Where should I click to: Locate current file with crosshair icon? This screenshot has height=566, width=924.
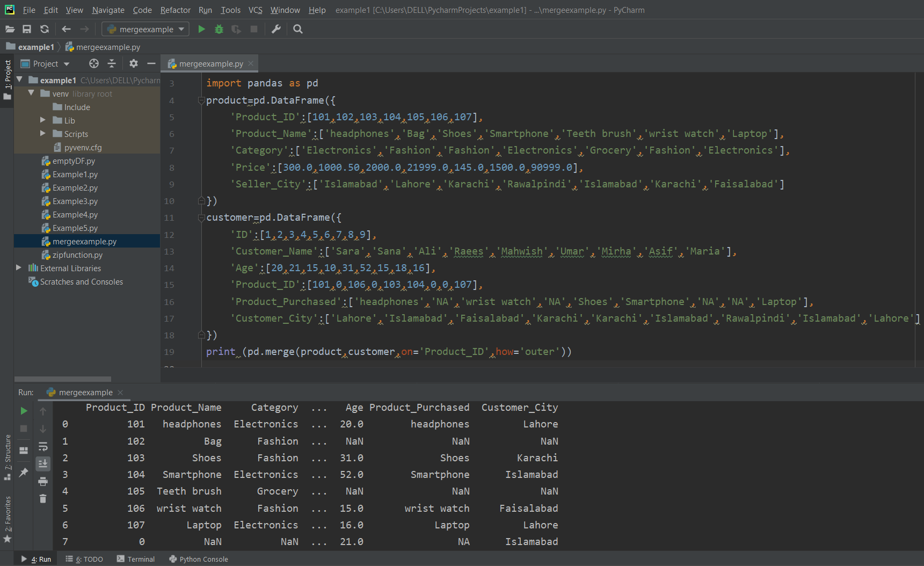point(94,63)
